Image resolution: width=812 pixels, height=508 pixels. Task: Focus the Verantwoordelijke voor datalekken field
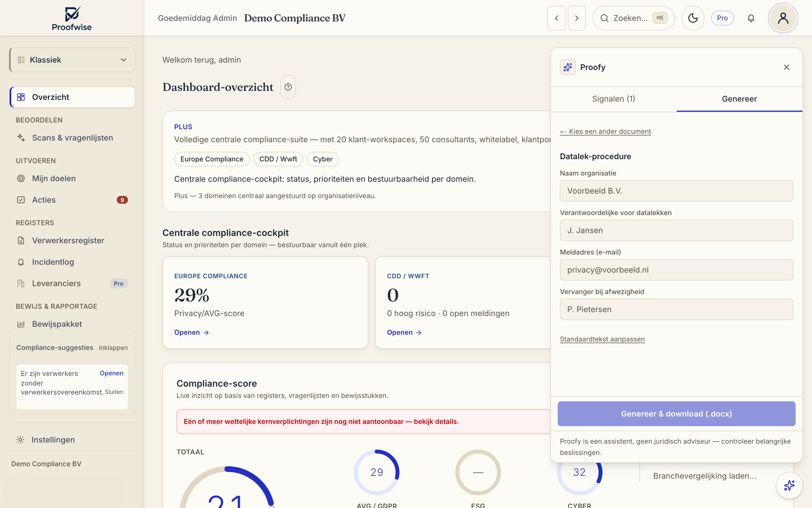pos(676,231)
